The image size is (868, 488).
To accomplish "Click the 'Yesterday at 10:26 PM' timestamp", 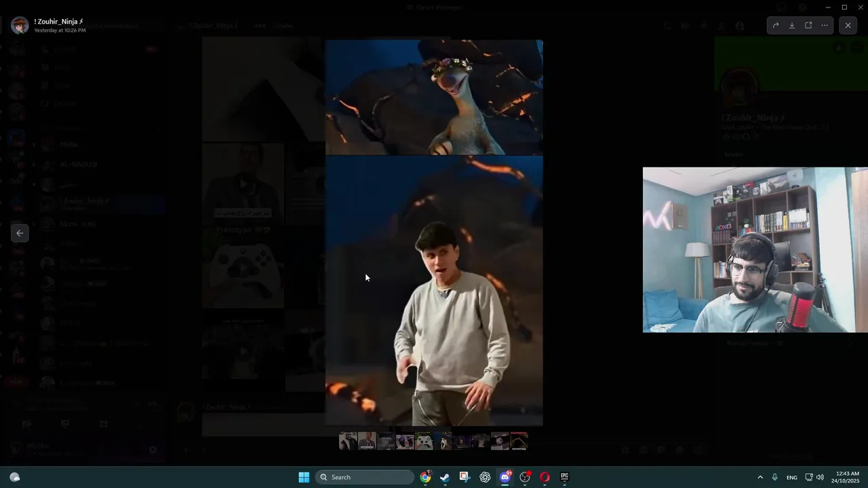I will [x=60, y=30].
